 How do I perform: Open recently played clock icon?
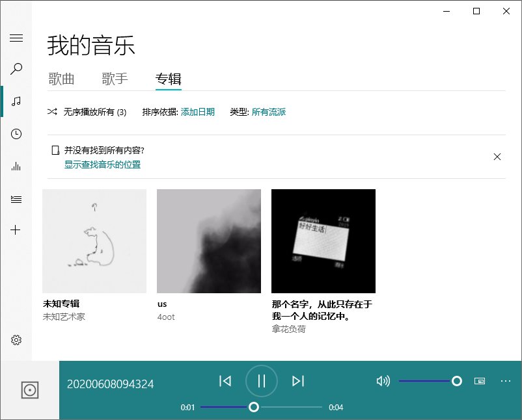click(x=16, y=134)
